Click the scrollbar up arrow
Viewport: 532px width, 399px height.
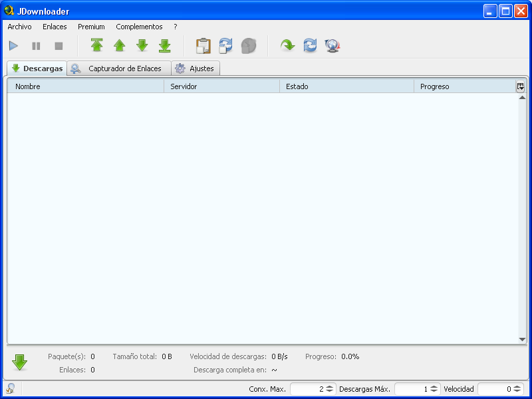point(522,98)
